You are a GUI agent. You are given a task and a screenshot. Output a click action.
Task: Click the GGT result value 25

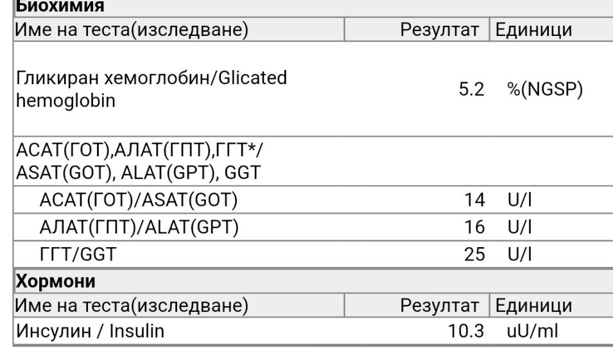[x=474, y=254]
